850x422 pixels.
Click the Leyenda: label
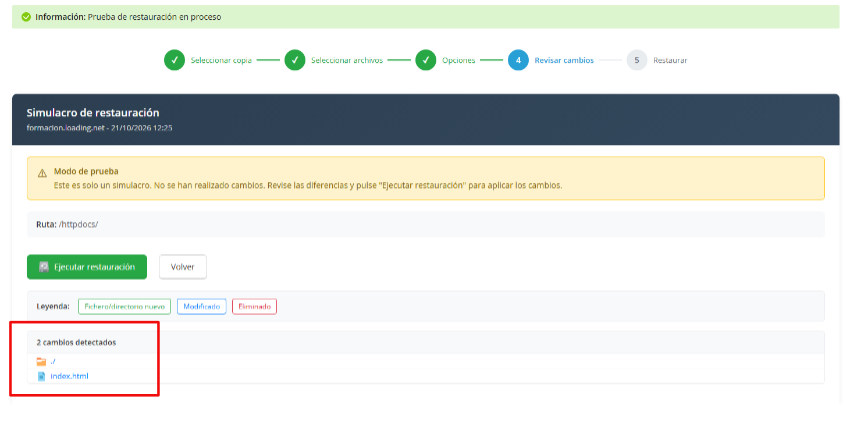53,306
